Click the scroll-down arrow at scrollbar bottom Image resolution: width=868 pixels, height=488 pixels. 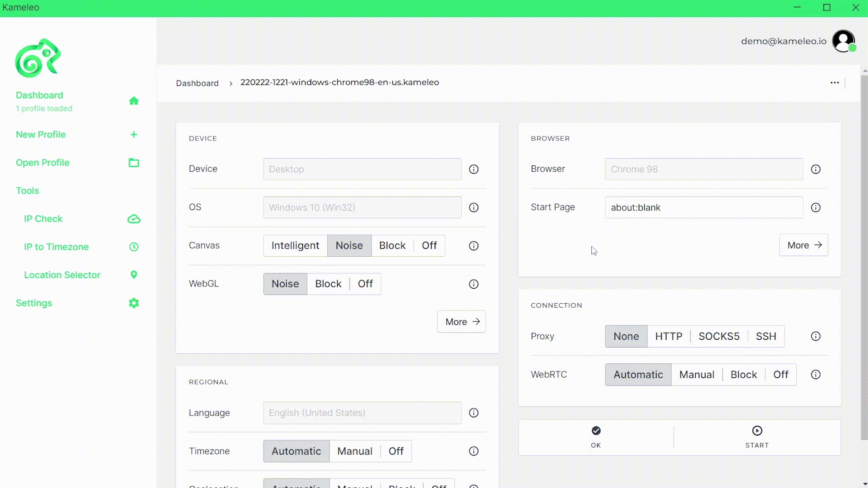864,484
